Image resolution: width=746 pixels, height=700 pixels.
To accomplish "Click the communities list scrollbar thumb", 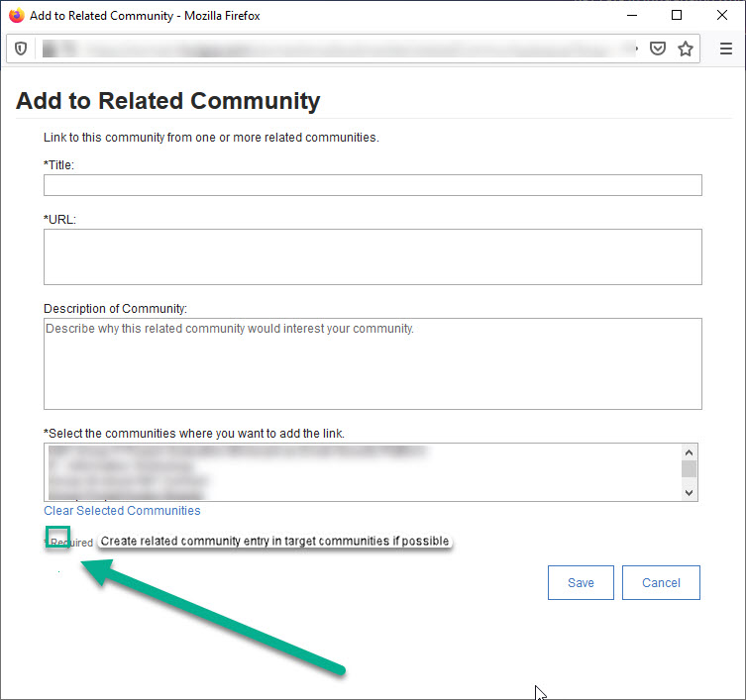I will tap(690, 468).
